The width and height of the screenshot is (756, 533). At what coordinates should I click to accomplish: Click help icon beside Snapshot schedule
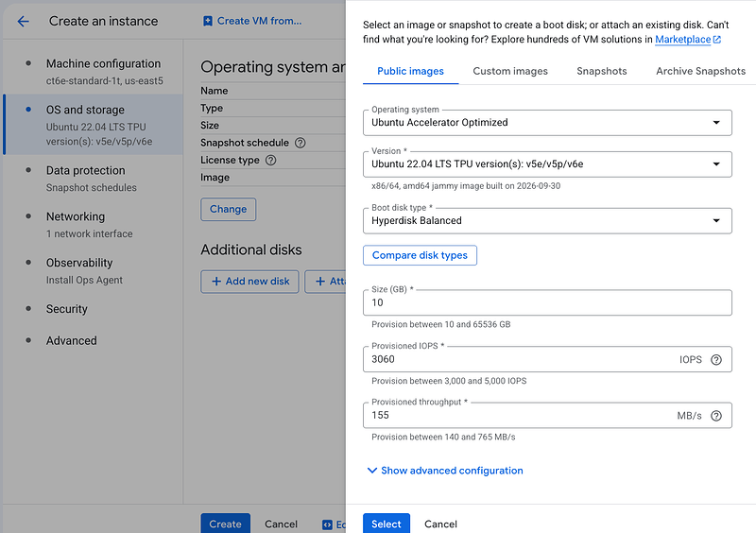[300, 143]
